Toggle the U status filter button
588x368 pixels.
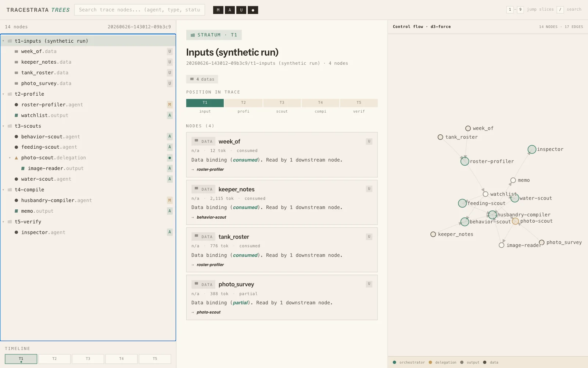click(x=241, y=10)
